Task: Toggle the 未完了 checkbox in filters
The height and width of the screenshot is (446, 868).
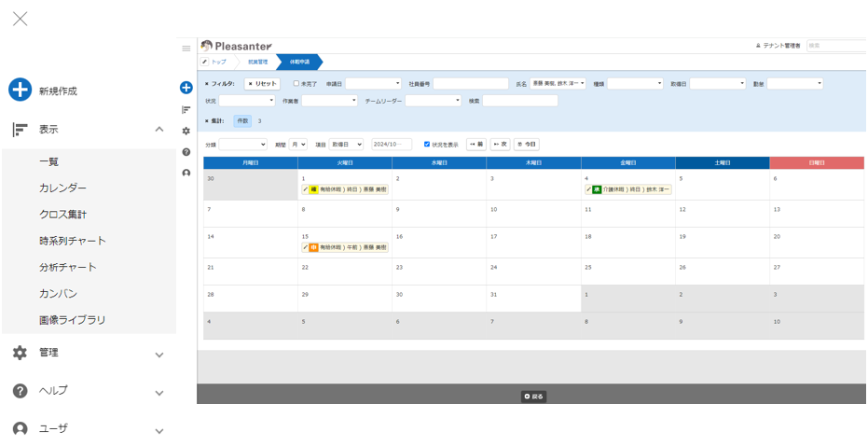Action: tap(296, 84)
